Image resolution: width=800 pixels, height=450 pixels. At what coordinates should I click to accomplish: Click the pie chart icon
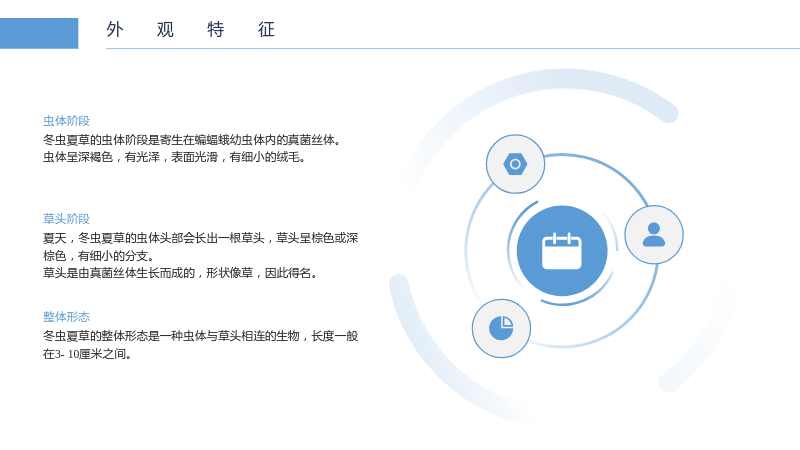(x=501, y=328)
